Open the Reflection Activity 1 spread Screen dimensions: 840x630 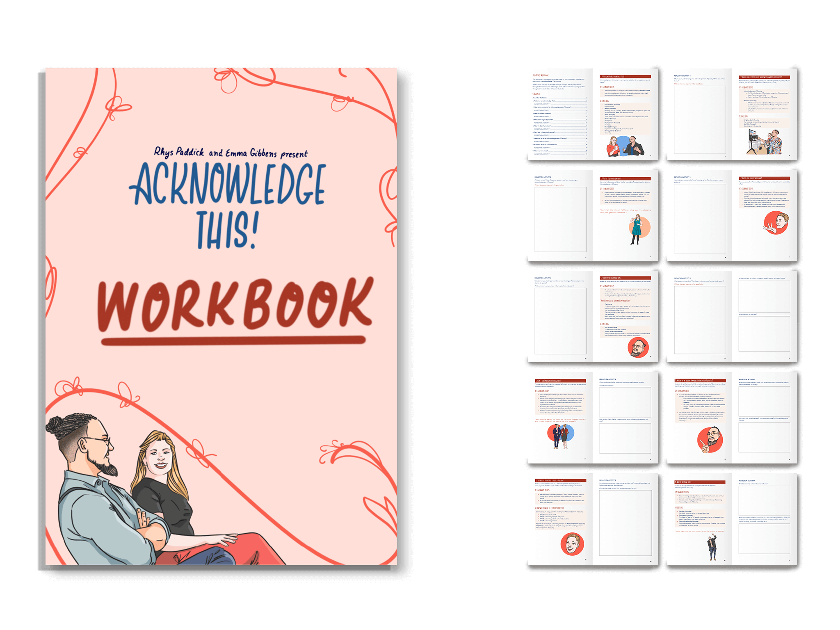[x=732, y=114]
